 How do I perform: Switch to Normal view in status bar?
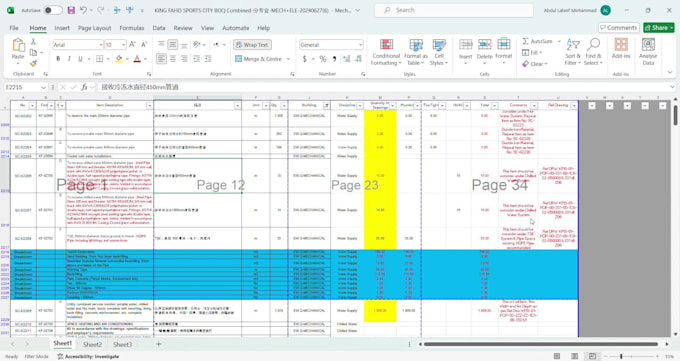click(x=557, y=356)
